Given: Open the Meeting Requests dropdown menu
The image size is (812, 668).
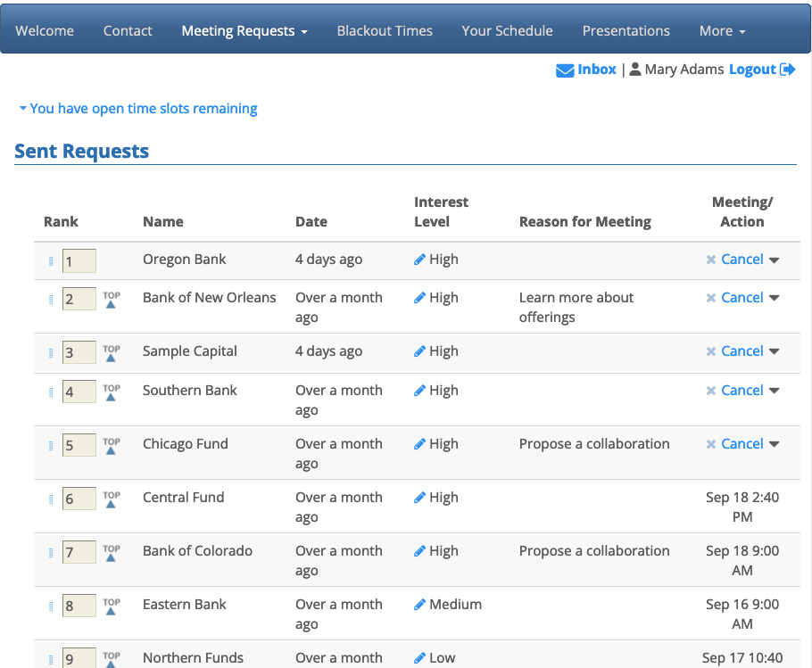Looking at the screenshot, I should tap(244, 30).
